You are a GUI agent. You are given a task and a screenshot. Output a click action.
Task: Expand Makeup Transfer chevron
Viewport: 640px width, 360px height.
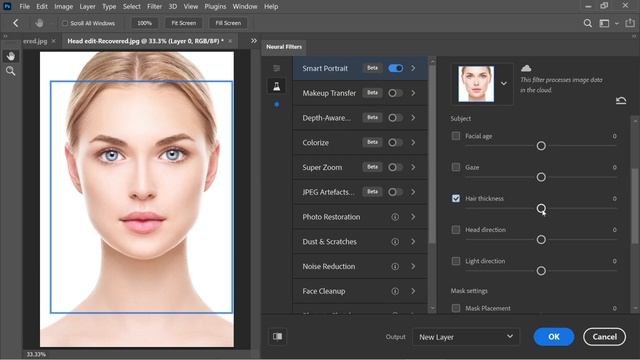click(x=413, y=93)
